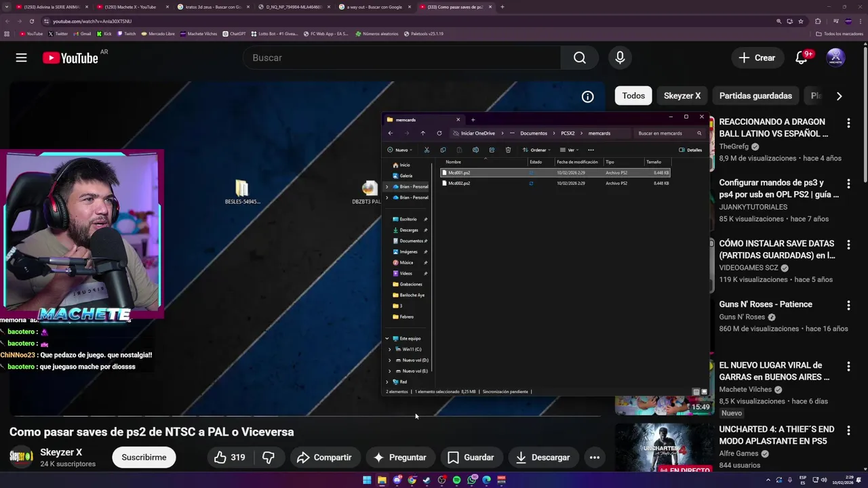
Task: Click the YouTube search magnifier button
Action: [580, 58]
